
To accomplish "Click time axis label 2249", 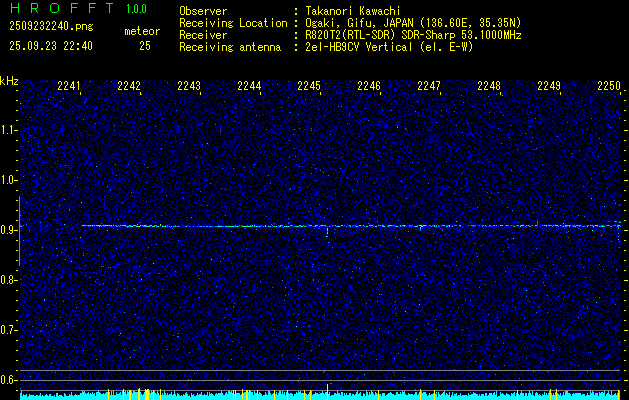I will coord(549,86).
